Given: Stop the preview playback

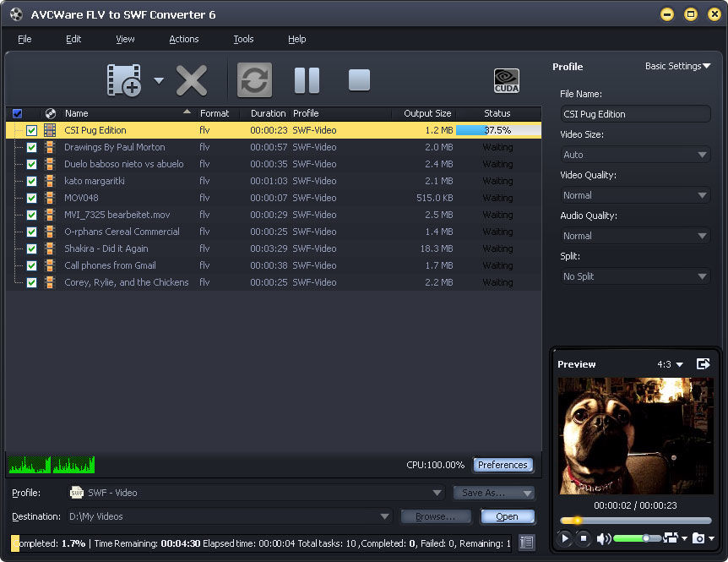Looking at the screenshot, I should click(x=584, y=538).
